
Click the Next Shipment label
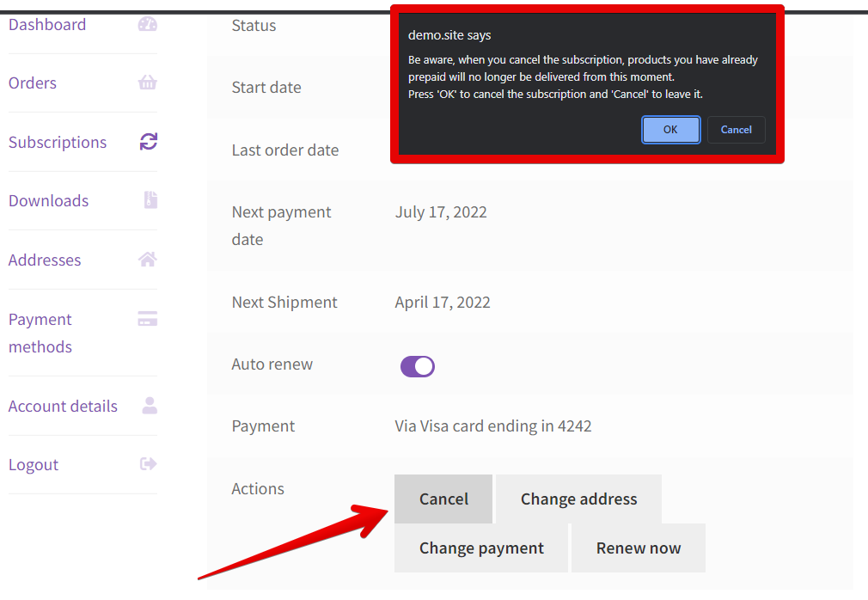tap(284, 303)
